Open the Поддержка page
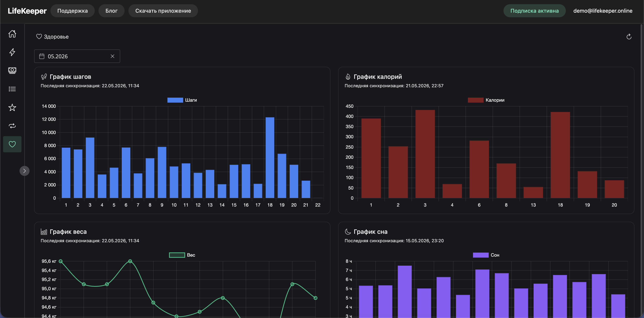The height and width of the screenshot is (318, 644). coord(72,11)
